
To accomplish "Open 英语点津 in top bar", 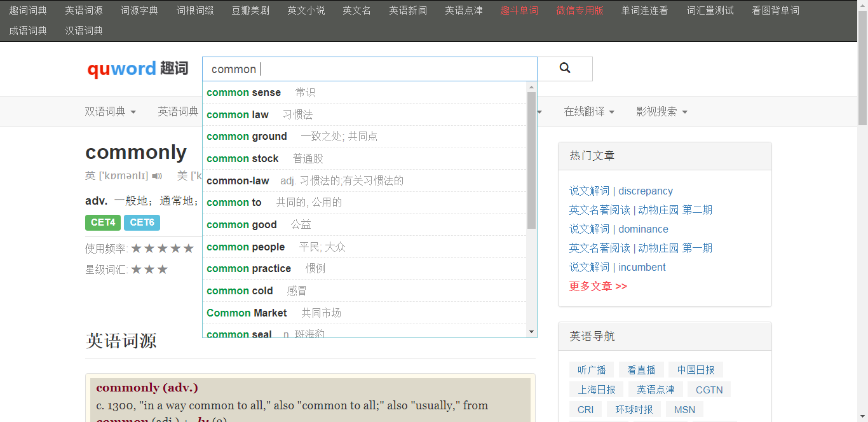I will (464, 10).
